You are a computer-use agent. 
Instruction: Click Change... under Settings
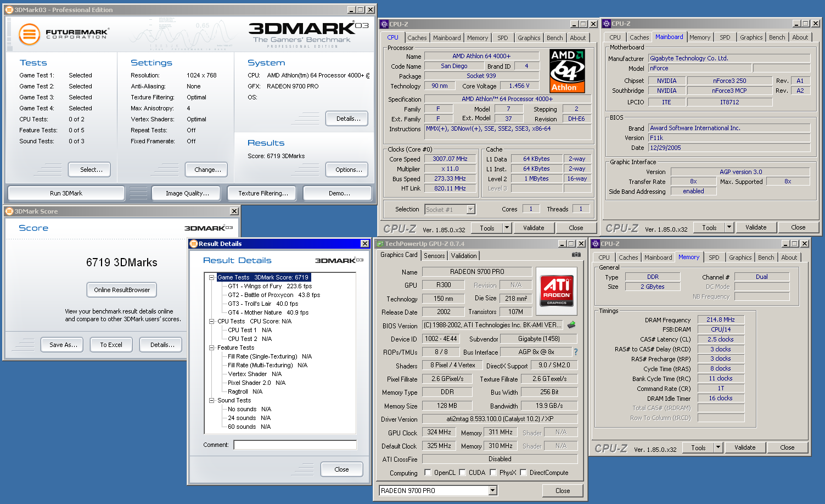[206, 170]
